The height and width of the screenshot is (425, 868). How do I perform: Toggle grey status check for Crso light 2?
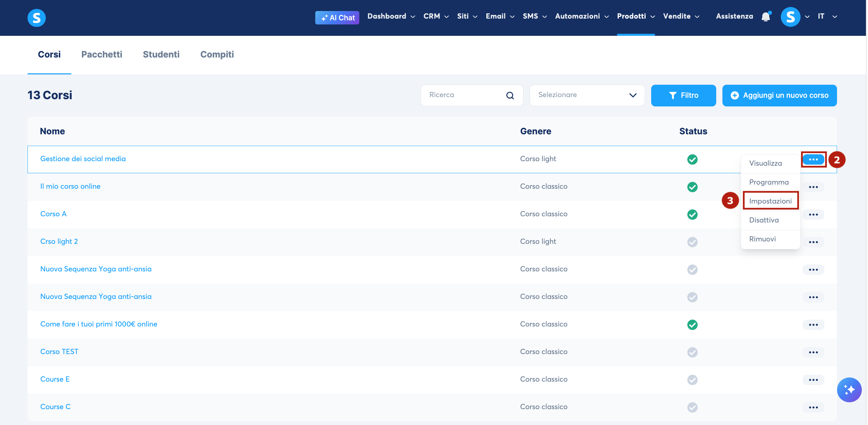(692, 242)
